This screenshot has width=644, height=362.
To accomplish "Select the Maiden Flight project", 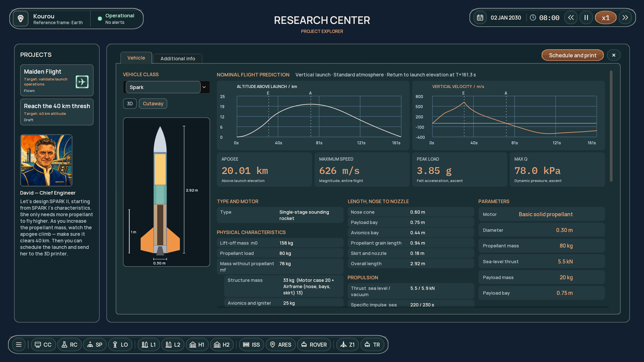I will 57,80.
